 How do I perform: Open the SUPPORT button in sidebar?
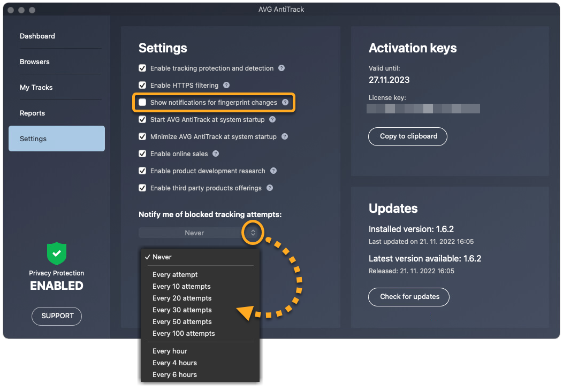tap(57, 316)
